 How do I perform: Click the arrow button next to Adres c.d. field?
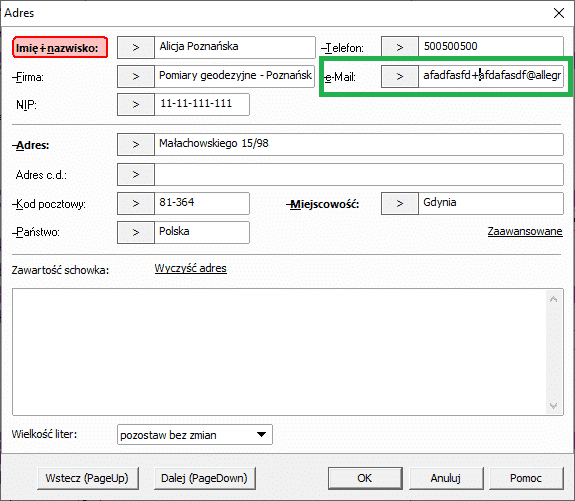tap(136, 174)
